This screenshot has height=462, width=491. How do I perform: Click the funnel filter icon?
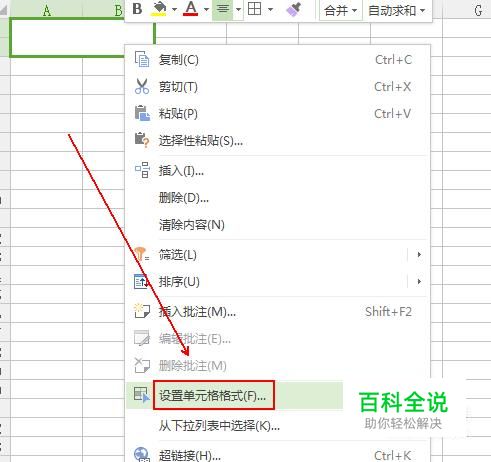(141, 254)
